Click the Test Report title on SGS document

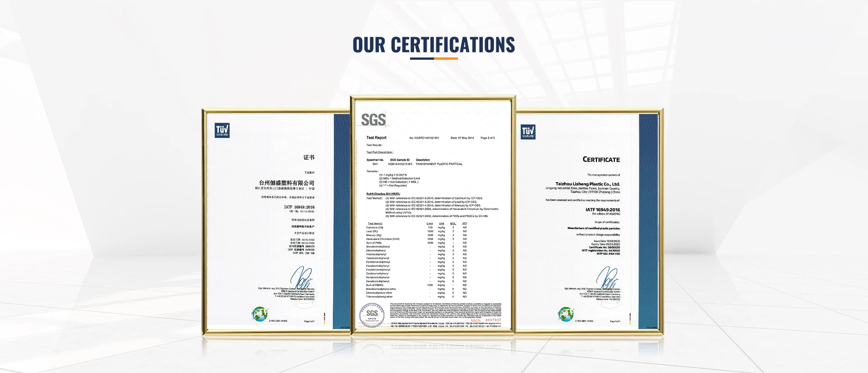coord(376,138)
